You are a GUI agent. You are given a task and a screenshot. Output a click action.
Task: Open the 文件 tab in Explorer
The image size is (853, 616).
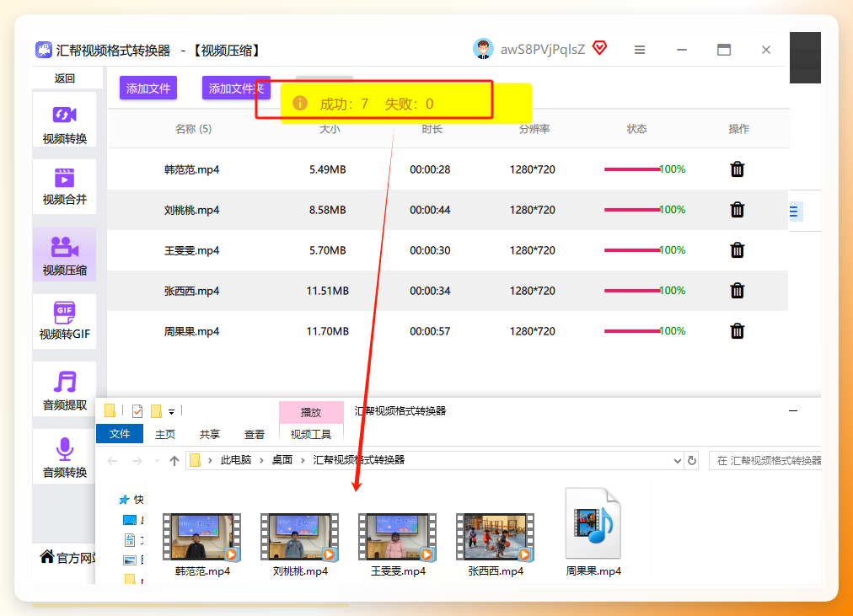[120, 433]
